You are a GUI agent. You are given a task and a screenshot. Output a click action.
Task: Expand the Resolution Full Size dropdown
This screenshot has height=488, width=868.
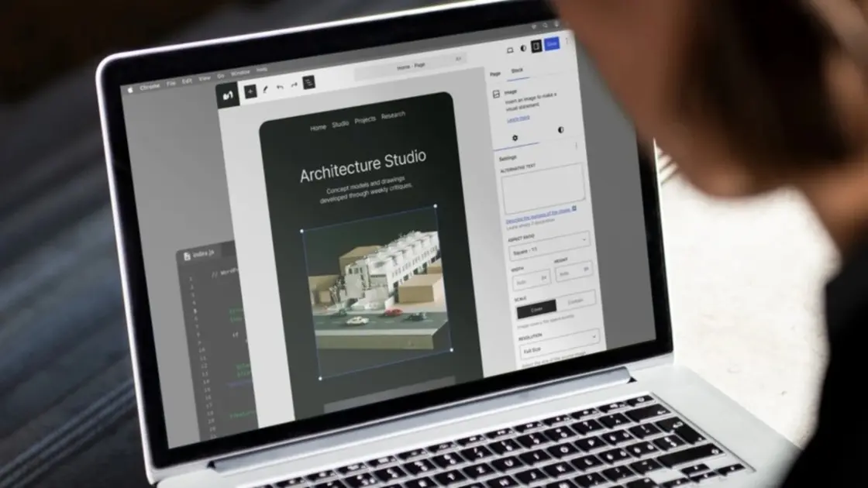point(559,345)
